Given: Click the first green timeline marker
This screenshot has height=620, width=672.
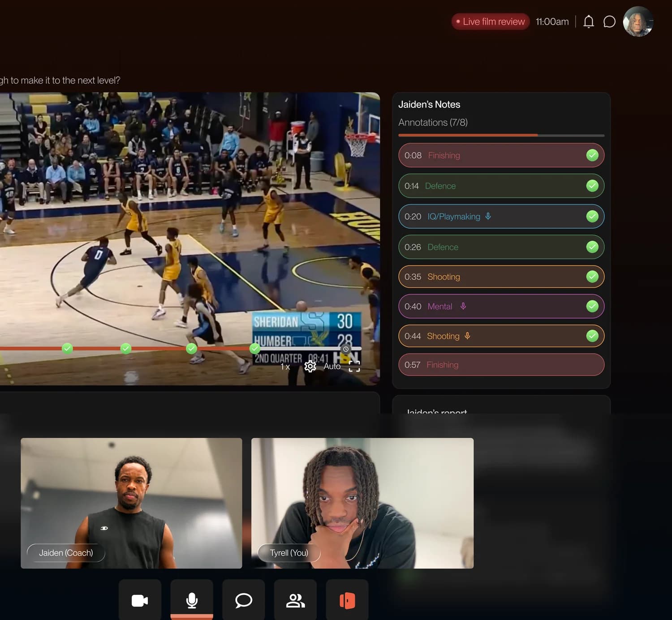Looking at the screenshot, I should (67, 348).
